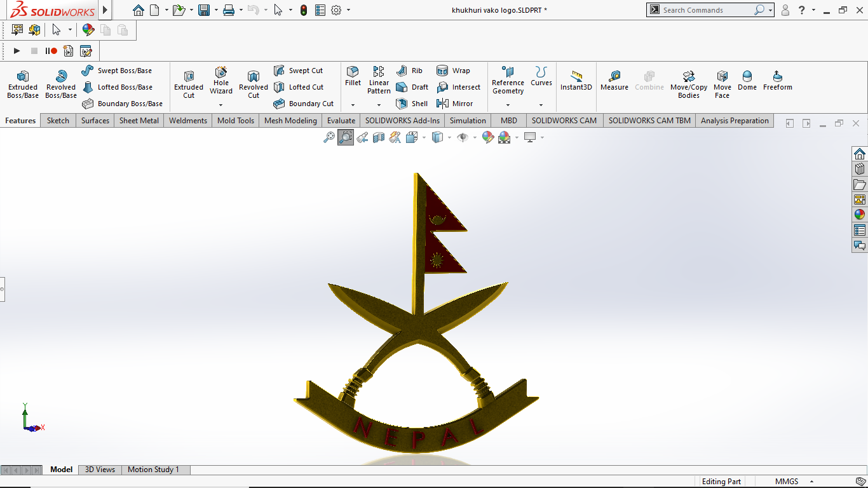Open the Appearances color ball task pane tab

pyautogui.click(x=860, y=215)
